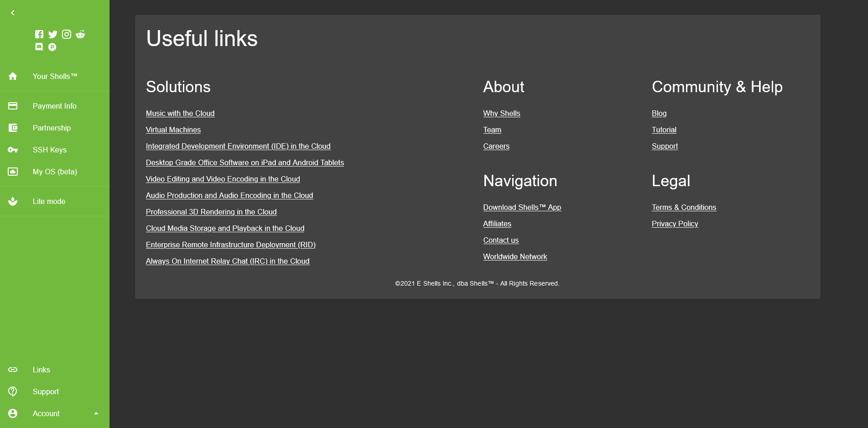Switch to Payment Info in sidebar

pos(54,105)
